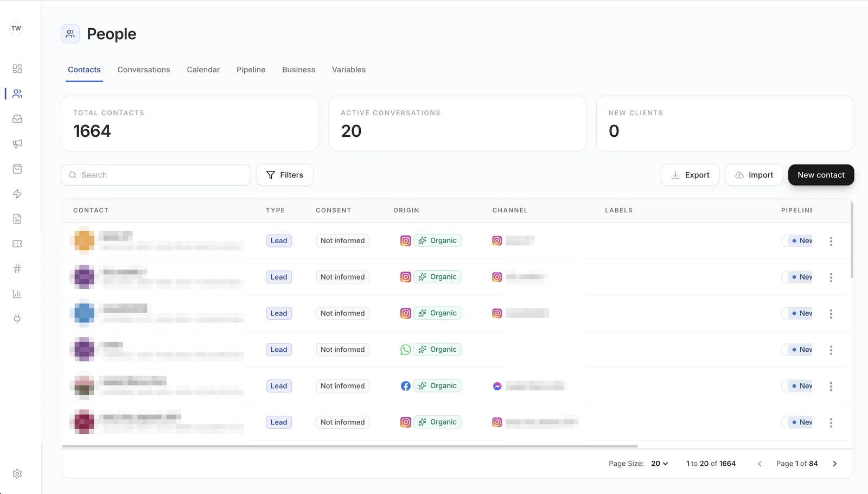The height and width of the screenshot is (494, 868).
Task: Click the Total Contacts card
Action: pos(190,124)
